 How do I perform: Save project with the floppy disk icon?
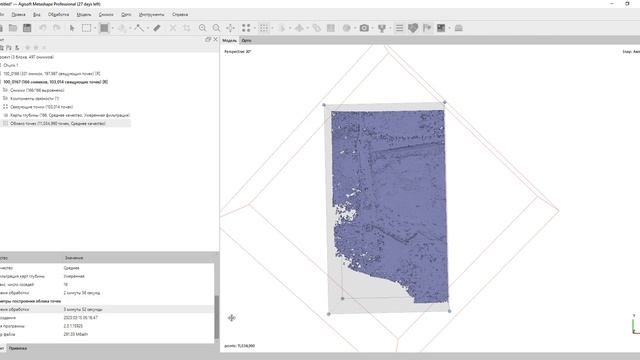[x=27, y=28]
